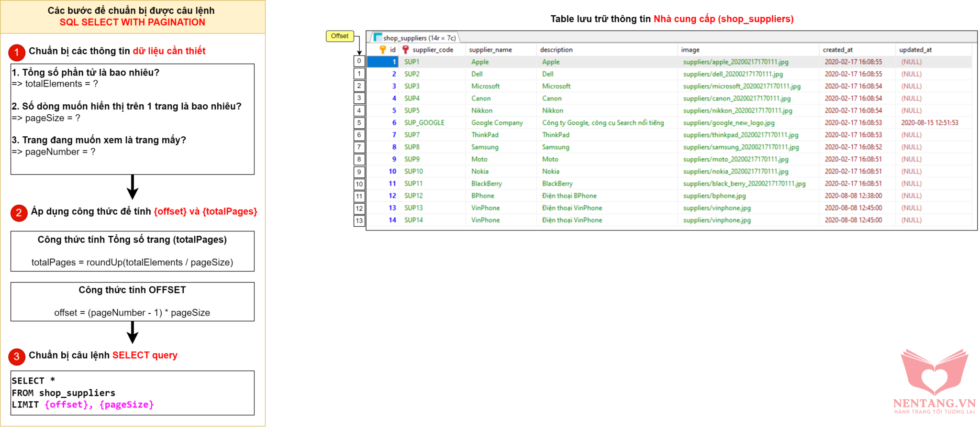The width and height of the screenshot is (980, 427).
Task: Sort by the supplier_name column header
Action: point(490,50)
